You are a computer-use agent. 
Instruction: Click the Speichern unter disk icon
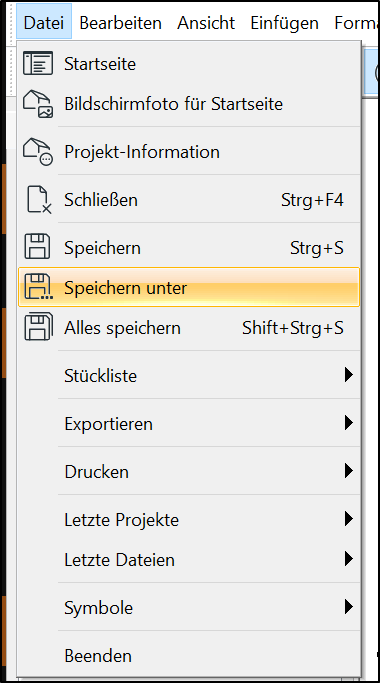click(38, 287)
